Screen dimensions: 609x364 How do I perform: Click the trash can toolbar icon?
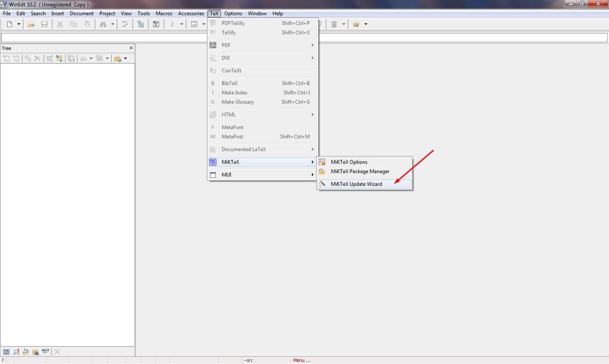click(334, 24)
